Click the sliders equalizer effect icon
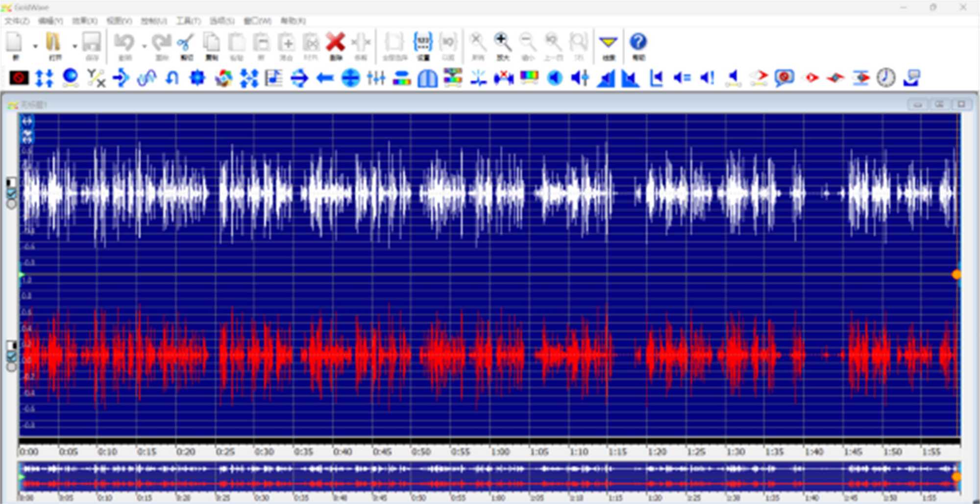Viewport: 980px width, 504px height. click(x=376, y=78)
